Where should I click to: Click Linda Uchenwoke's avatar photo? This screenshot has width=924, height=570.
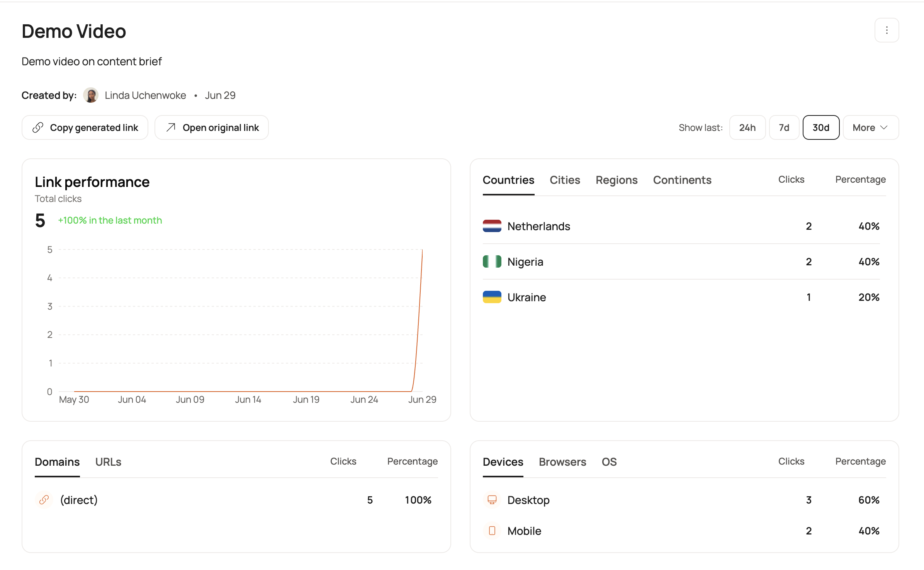tap(91, 95)
